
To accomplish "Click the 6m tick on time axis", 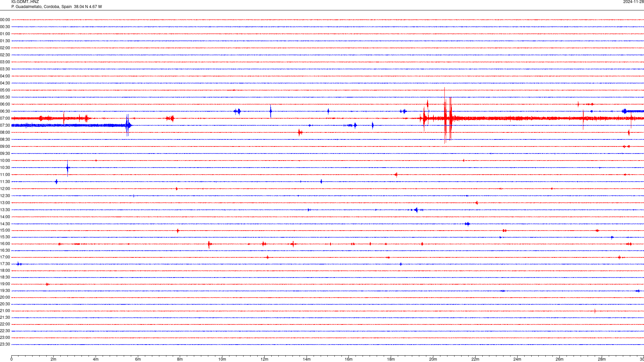I will [x=138, y=359].
